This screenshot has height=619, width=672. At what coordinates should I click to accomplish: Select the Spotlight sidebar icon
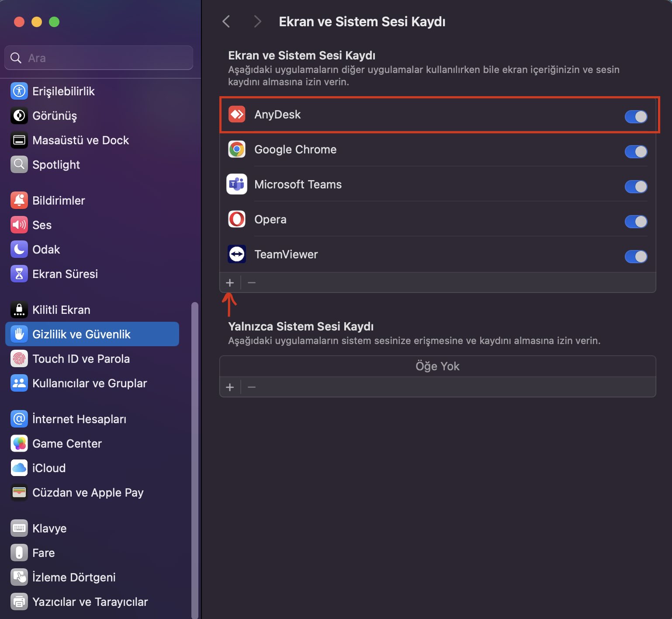[x=19, y=165]
